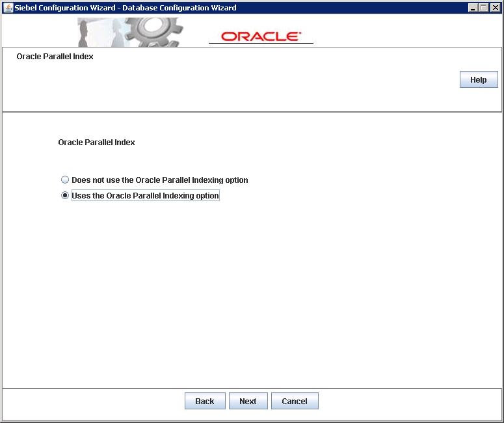Close the Siebel Configuration Wizard window
The image size is (504, 423).
click(495, 8)
